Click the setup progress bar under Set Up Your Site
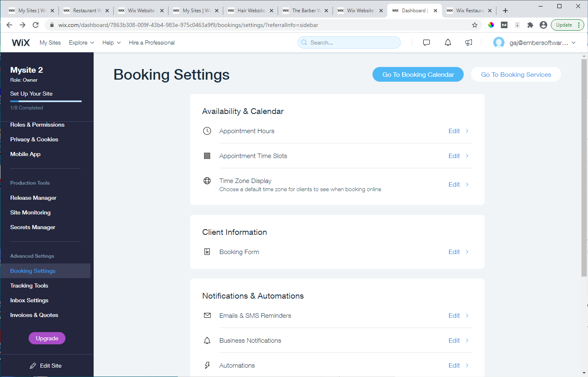This screenshot has width=588, height=377. (x=46, y=101)
